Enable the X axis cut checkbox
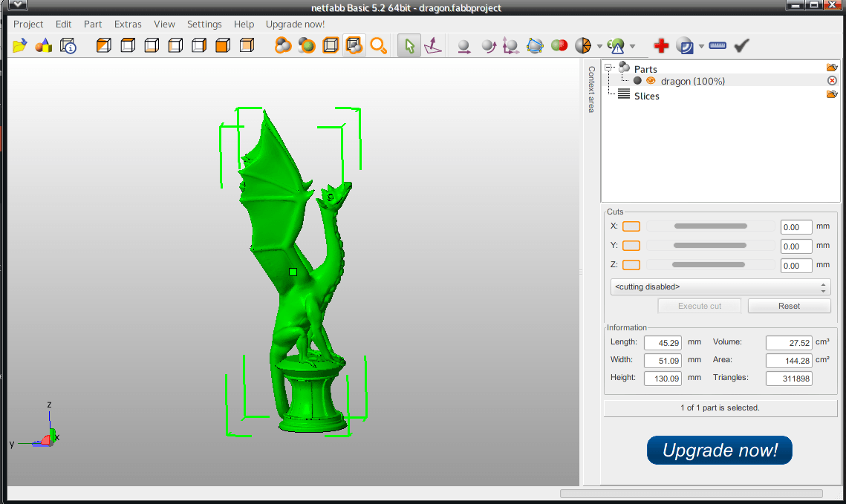 pyautogui.click(x=631, y=226)
